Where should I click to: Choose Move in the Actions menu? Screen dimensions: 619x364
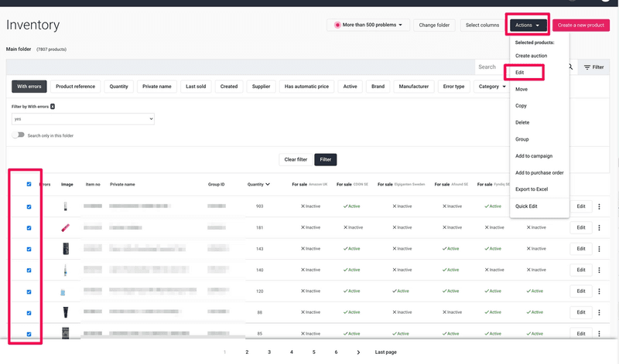pyautogui.click(x=521, y=89)
